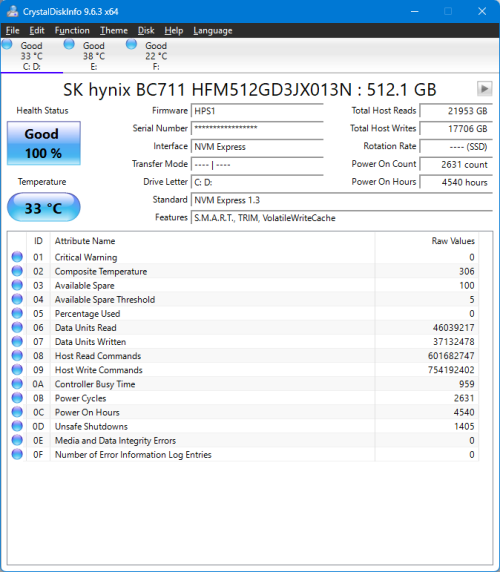500x572 pixels.
Task: Click the Features field with S.M.A.R.T., TRIM
Action: pos(342,218)
